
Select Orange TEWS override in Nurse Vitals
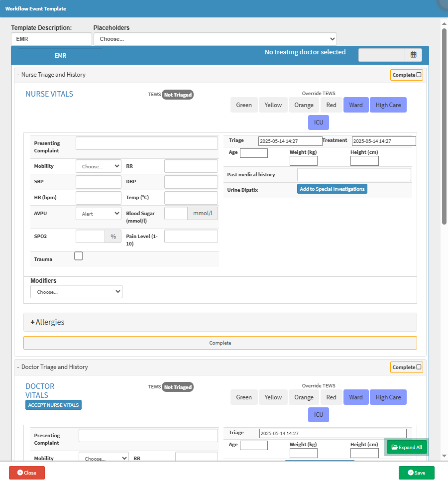(304, 105)
